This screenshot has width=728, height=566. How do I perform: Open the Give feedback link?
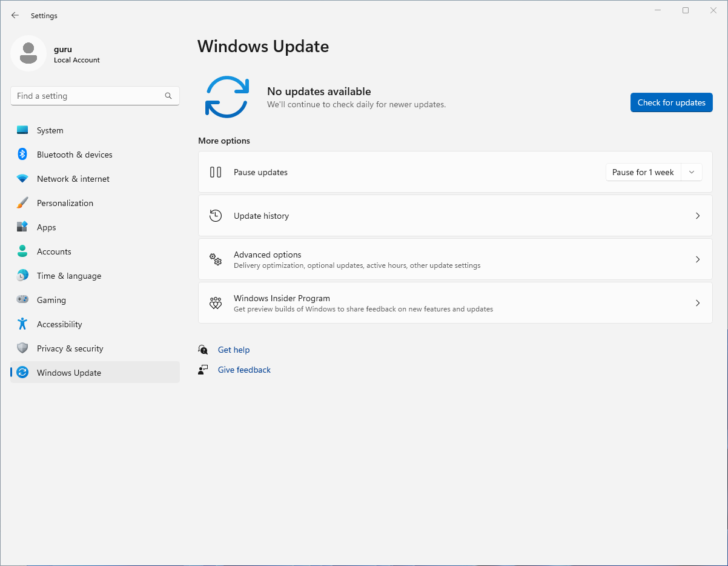coord(244,370)
